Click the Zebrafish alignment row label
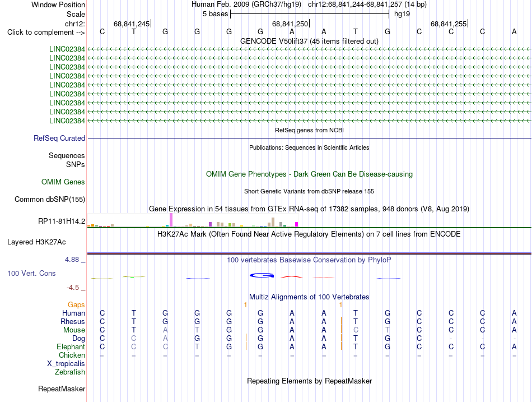532x402 pixels. [x=70, y=372]
